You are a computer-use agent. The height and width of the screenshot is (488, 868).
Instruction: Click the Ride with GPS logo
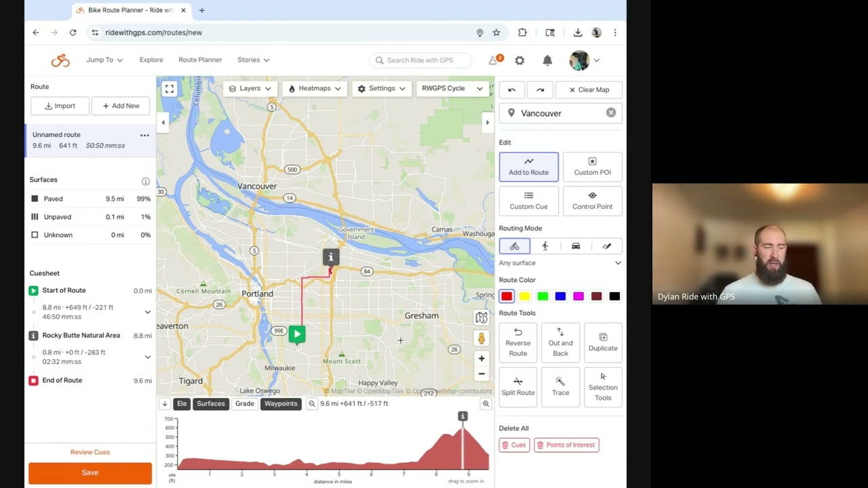(x=60, y=60)
